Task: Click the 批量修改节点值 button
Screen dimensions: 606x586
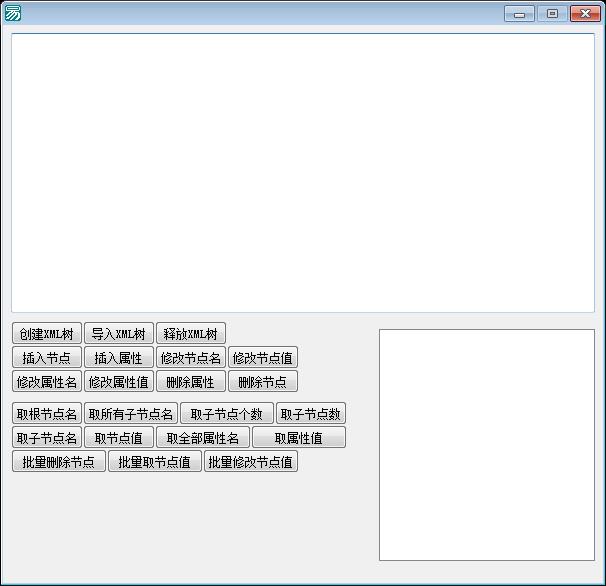Action: (x=251, y=461)
